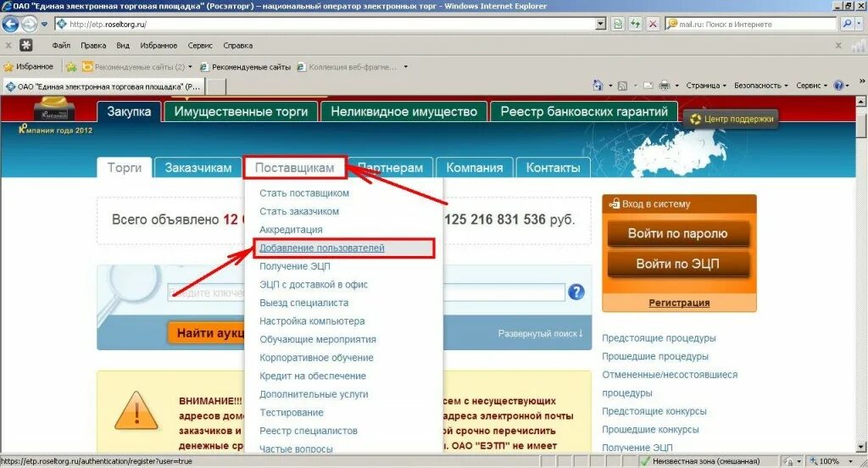The image size is (868, 468).
Task: Click the Избранное star favorites button
Action: [x=29, y=66]
